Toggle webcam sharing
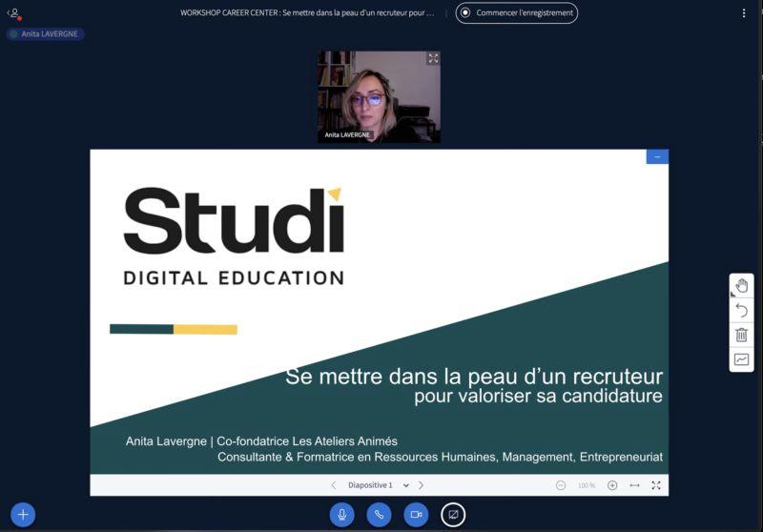 click(x=416, y=515)
